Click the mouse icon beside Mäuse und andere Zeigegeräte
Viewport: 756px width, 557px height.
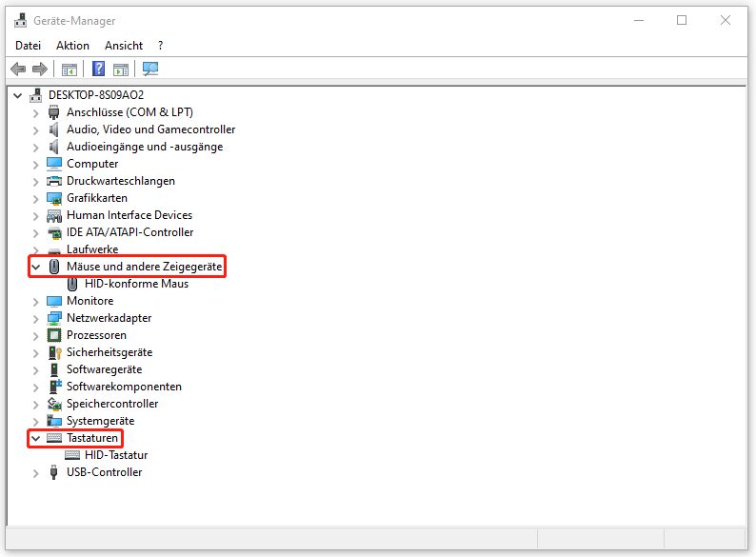coord(54,267)
